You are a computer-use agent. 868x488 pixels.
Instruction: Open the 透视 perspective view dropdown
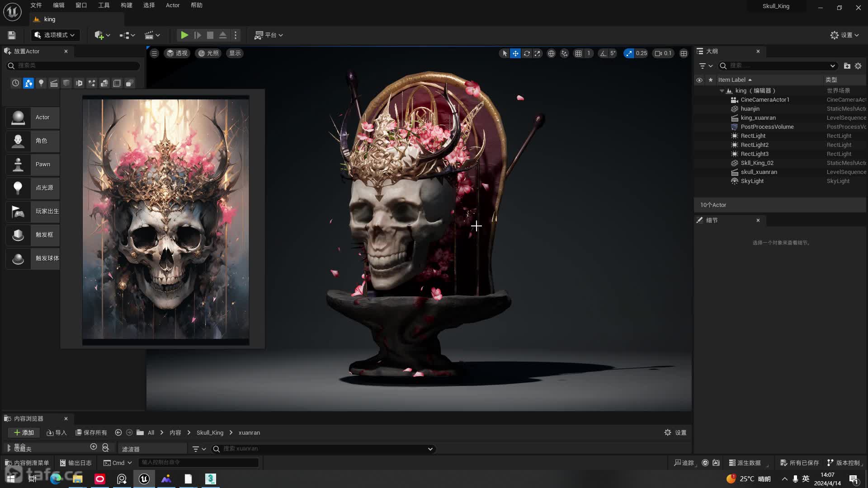click(177, 53)
